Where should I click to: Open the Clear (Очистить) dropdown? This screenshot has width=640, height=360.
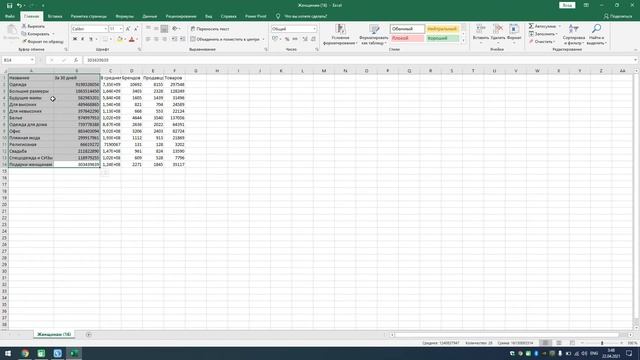click(542, 42)
